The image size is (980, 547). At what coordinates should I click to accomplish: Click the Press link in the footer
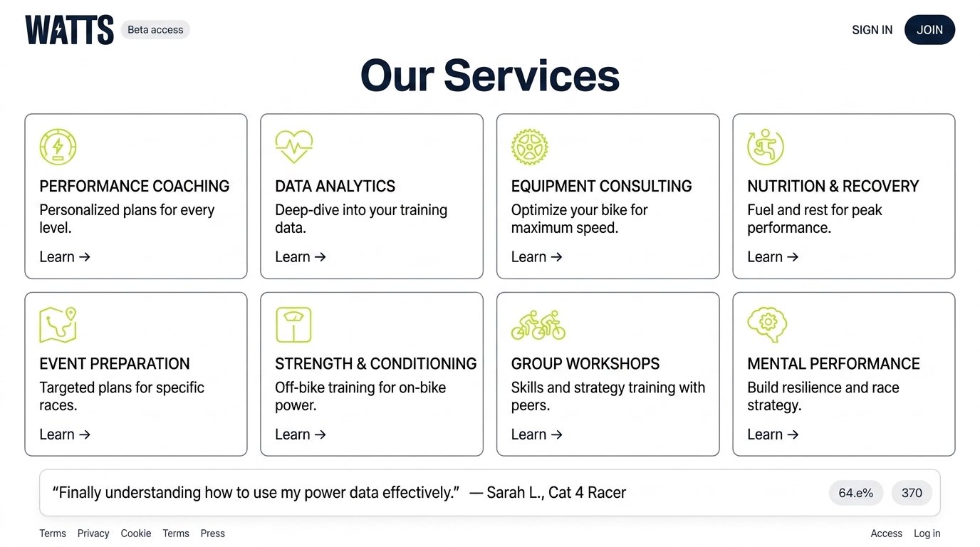(x=212, y=533)
